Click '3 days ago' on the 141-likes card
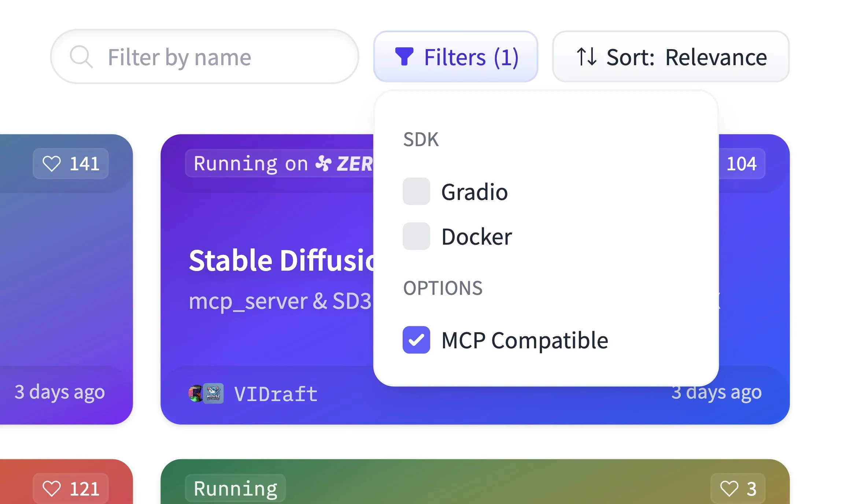This screenshot has height=504, width=850. [60, 392]
